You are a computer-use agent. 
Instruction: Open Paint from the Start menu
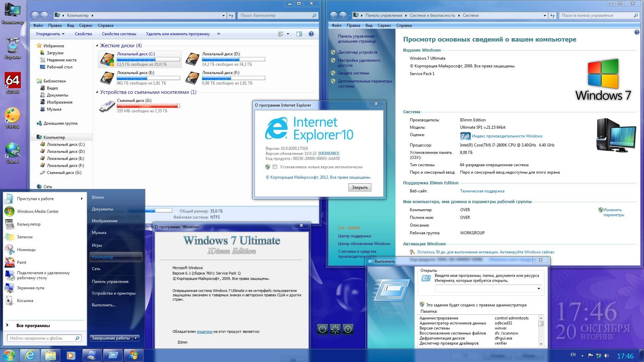21,262
